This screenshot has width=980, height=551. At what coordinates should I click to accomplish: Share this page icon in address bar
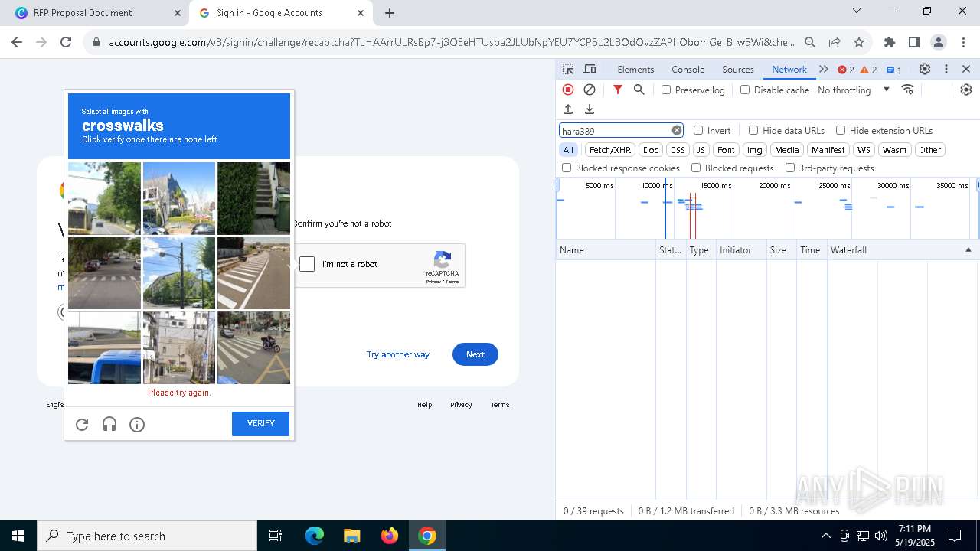click(835, 42)
